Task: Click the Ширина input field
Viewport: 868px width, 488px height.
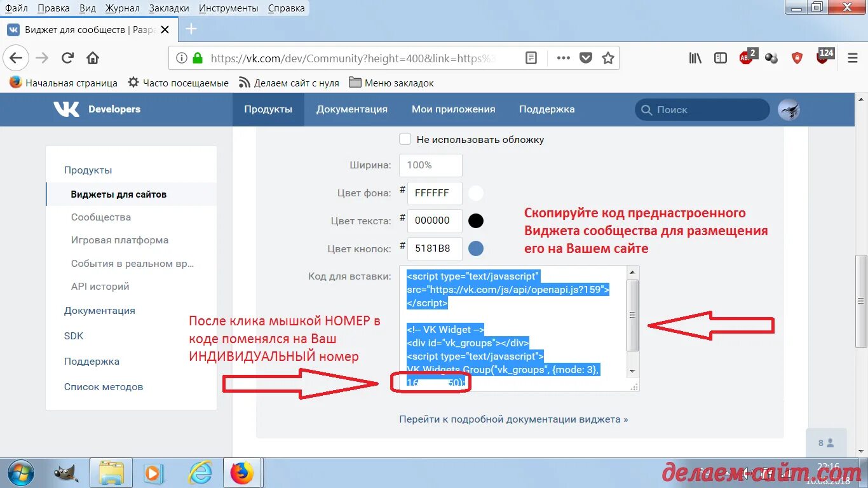Action: point(431,165)
